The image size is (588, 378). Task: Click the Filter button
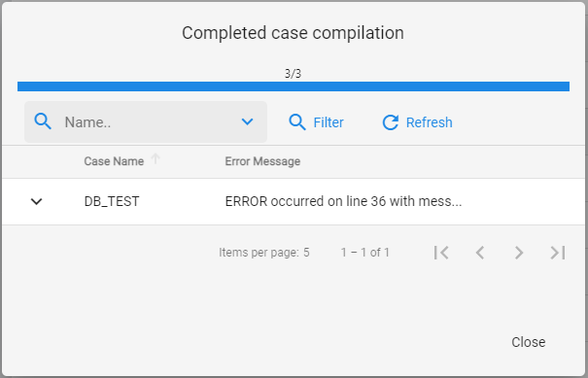(316, 122)
